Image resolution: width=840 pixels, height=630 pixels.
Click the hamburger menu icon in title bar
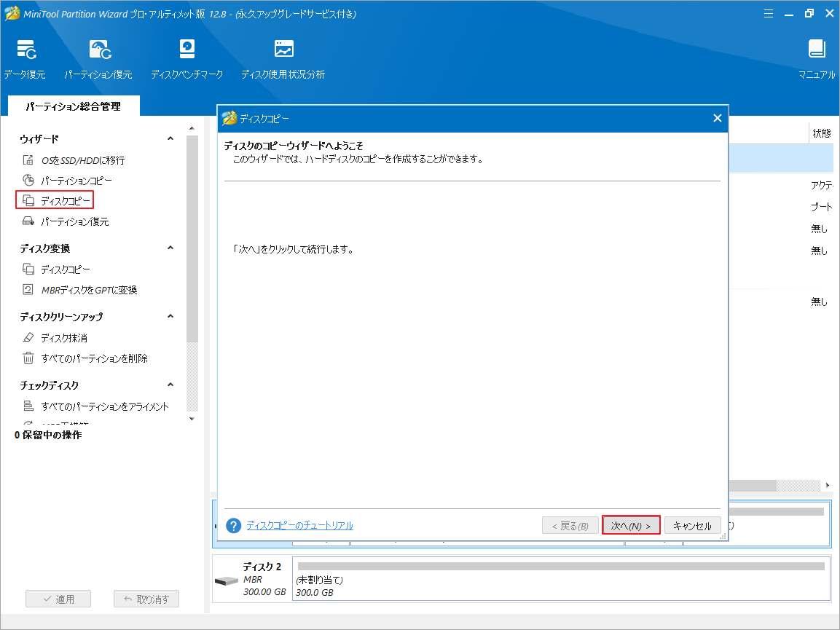(x=768, y=14)
